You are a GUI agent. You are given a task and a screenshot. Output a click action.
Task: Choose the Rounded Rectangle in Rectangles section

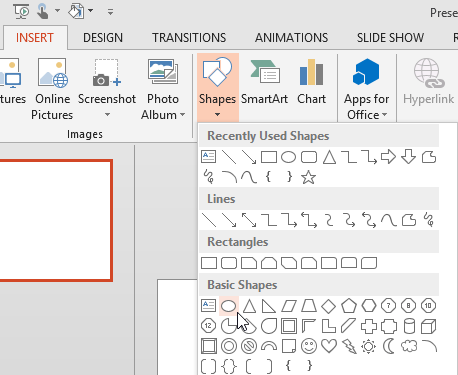[229, 263]
